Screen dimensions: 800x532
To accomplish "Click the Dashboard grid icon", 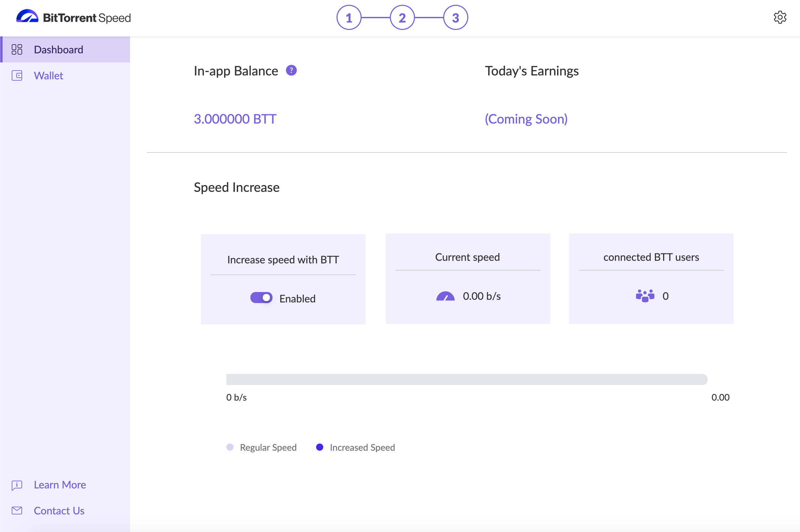I will pyautogui.click(x=17, y=49).
